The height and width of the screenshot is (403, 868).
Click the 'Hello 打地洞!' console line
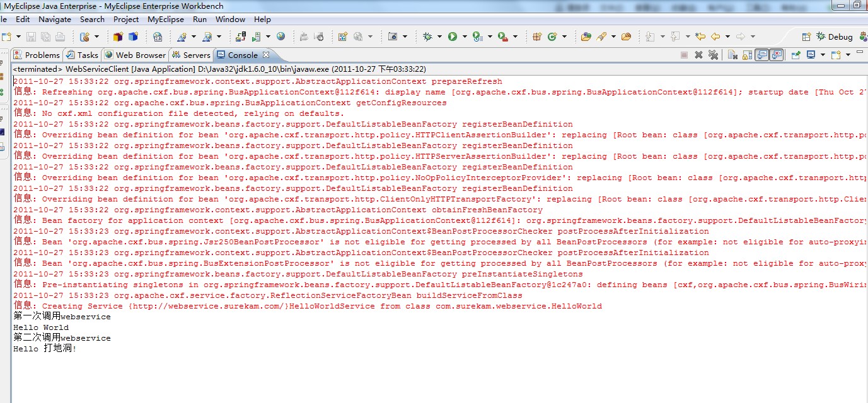click(45, 349)
